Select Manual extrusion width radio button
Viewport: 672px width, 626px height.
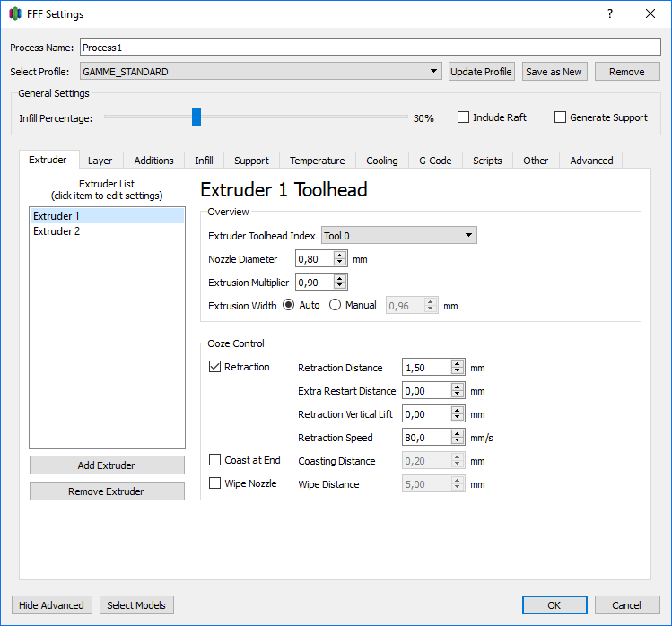336,305
